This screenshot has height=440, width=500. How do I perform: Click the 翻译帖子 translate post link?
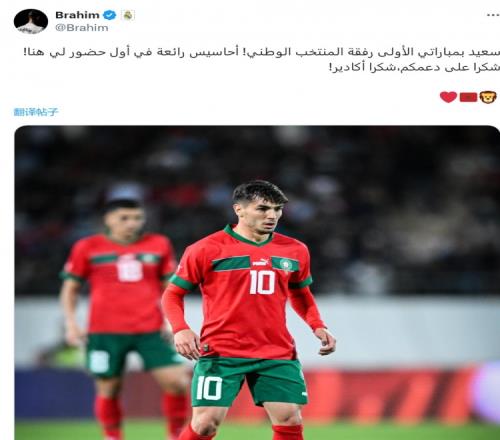tap(36, 112)
